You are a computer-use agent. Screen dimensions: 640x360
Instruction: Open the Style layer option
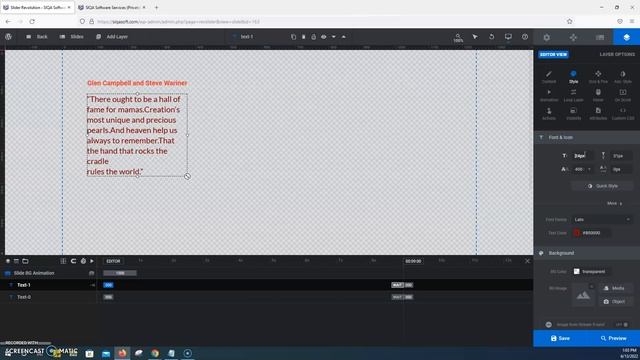[573, 76]
